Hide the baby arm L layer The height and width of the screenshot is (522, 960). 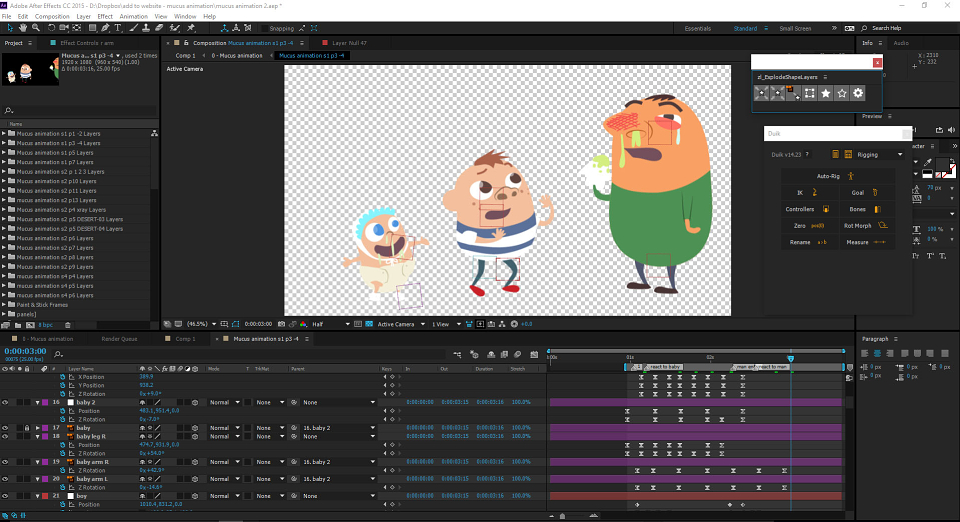click(x=5, y=479)
